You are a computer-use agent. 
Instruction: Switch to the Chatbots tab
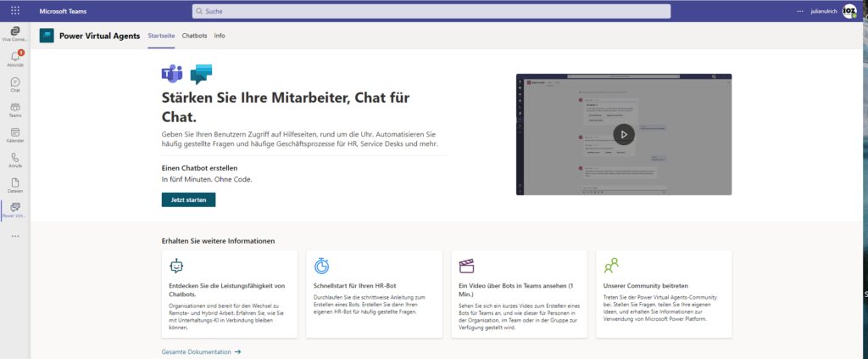(x=194, y=36)
